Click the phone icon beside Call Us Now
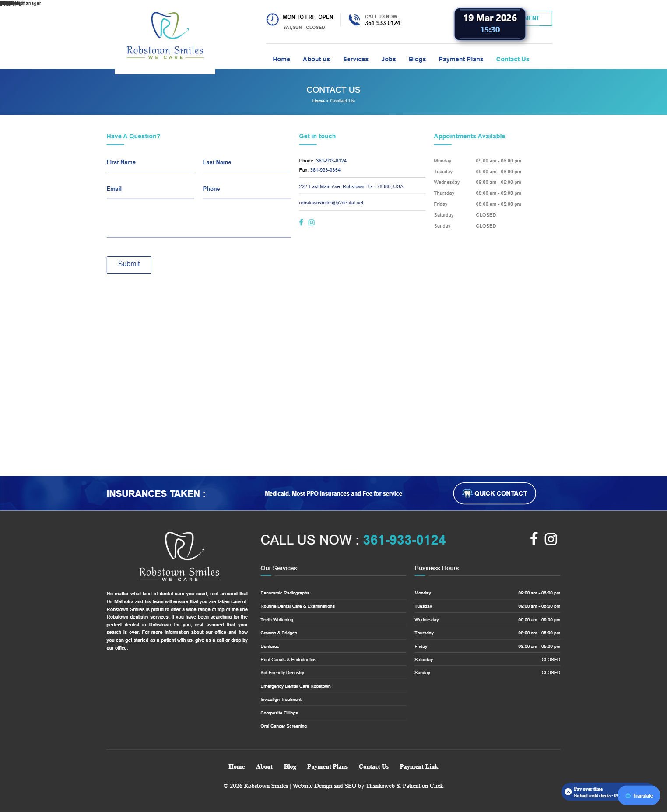Screen dimensions: 667x812 pyautogui.click(x=354, y=20)
